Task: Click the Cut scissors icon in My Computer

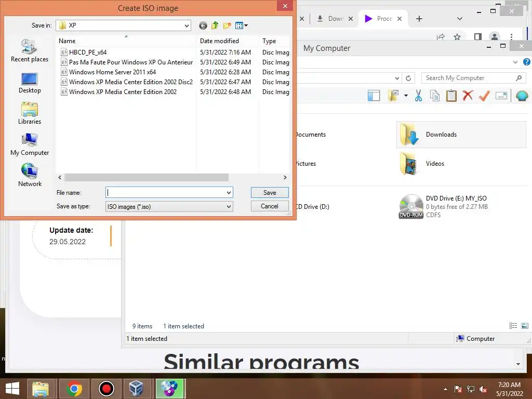Action: pos(418,96)
